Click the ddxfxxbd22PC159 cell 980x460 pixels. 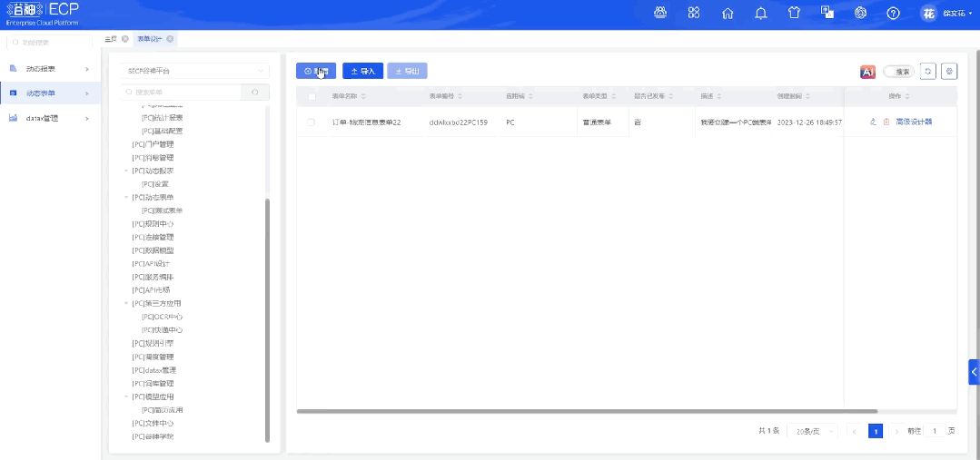[458, 122]
